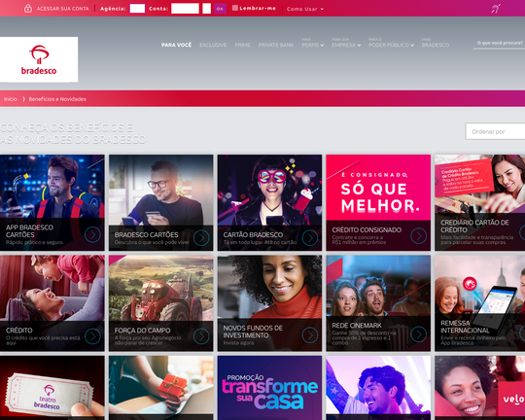Viewport: 525px width, 420px height.
Task: Click the OK login button
Action: coord(220,9)
